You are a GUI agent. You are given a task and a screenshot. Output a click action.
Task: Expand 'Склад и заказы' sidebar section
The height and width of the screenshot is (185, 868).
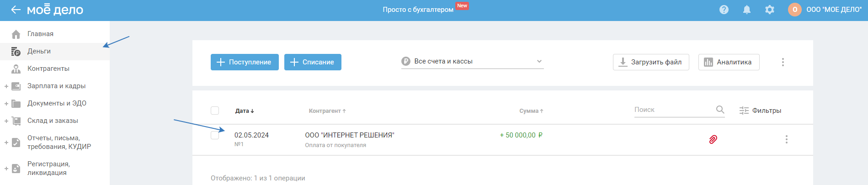point(6,121)
